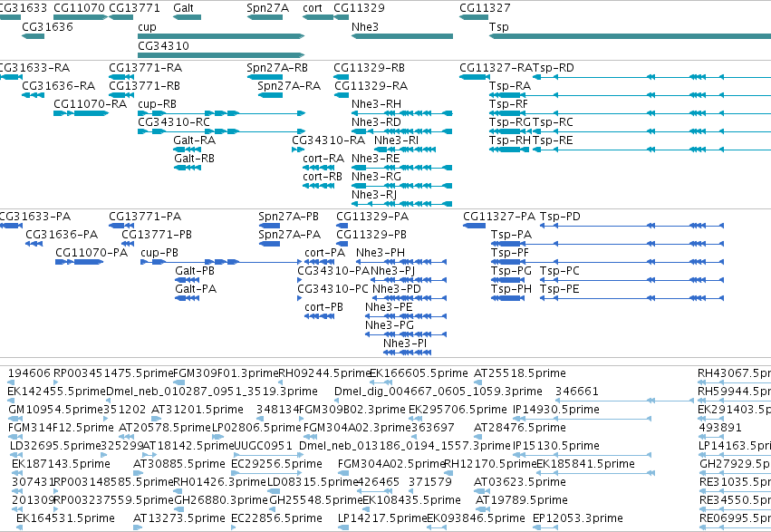Open EST AT19789.5prime label
This screenshot has height=532, width=771.
[x=522, y=500]
